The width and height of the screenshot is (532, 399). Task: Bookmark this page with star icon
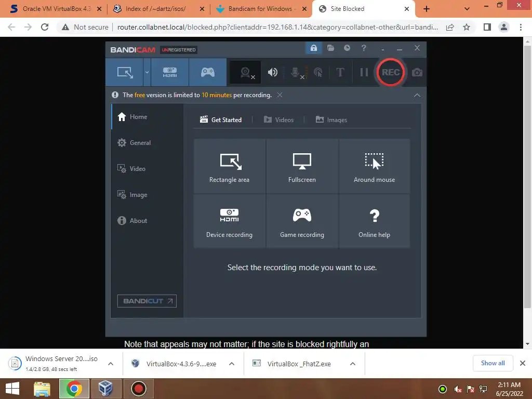click(467, 27)
